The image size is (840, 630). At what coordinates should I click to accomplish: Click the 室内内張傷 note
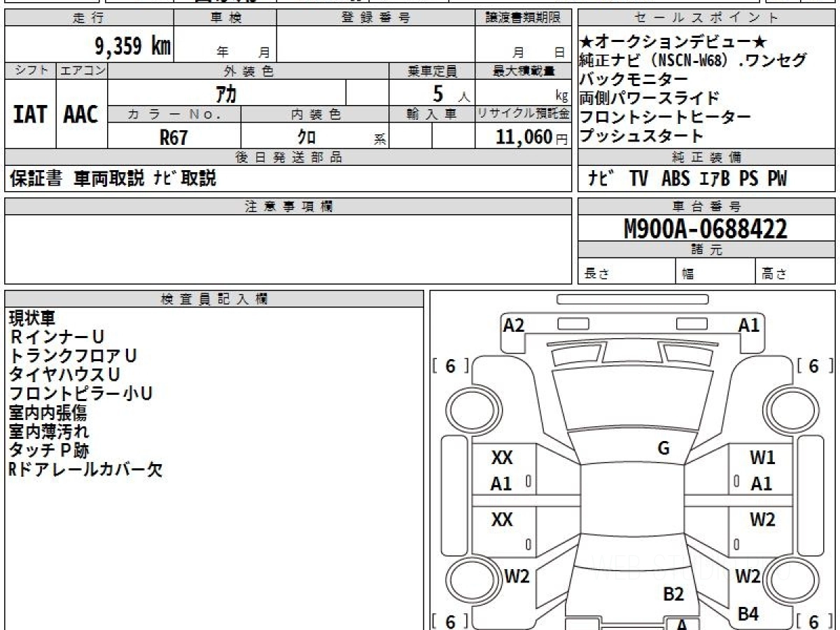48,412
